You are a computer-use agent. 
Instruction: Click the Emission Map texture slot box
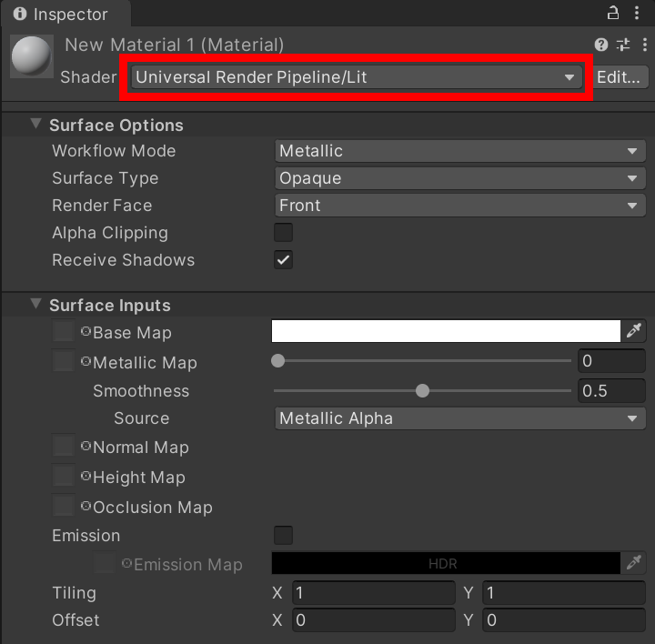(105, 562)
